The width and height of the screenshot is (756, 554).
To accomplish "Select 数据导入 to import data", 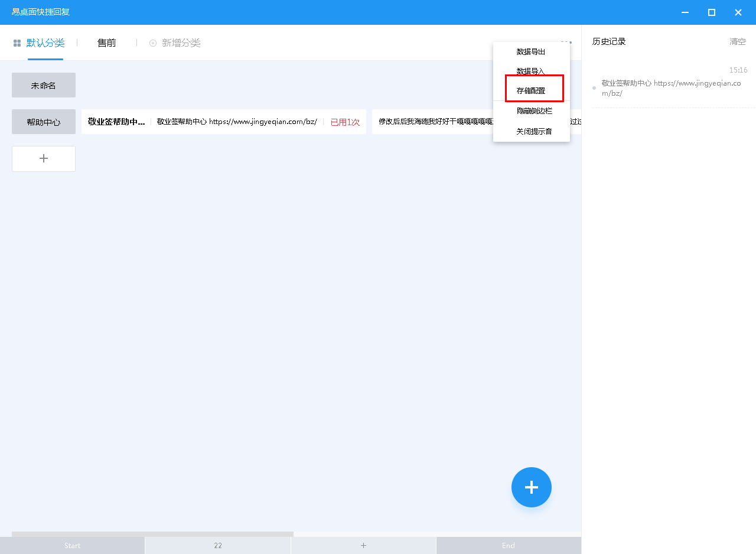I will pos(531,70).
